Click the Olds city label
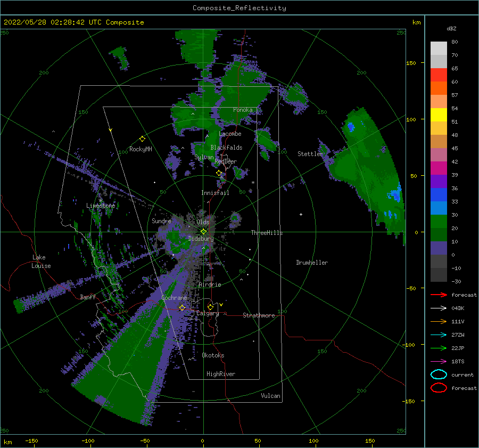479x448 pixels. (203, 222)
